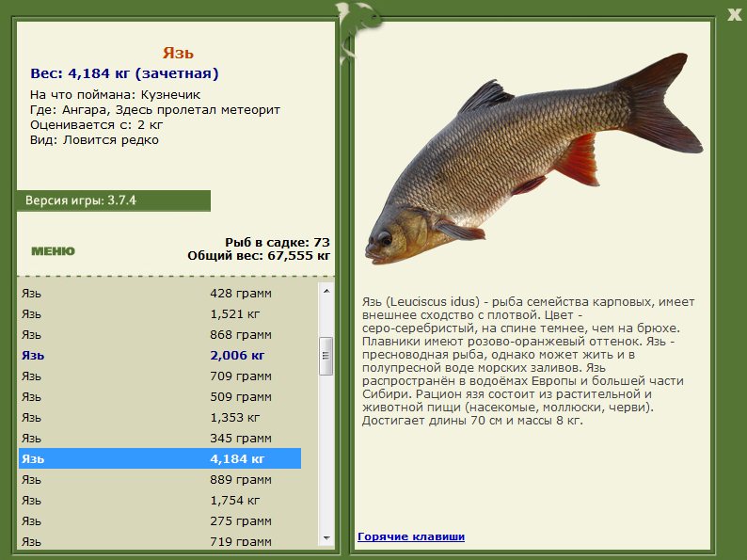Select the Язь 509 грамм entry
747x560 pixels.
[160, 396]
